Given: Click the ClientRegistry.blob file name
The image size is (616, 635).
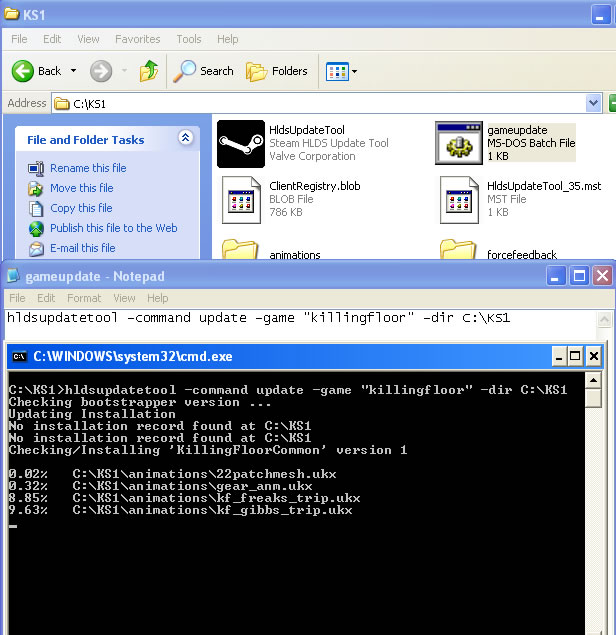Looking at the screenshot, I should [315, 186].
